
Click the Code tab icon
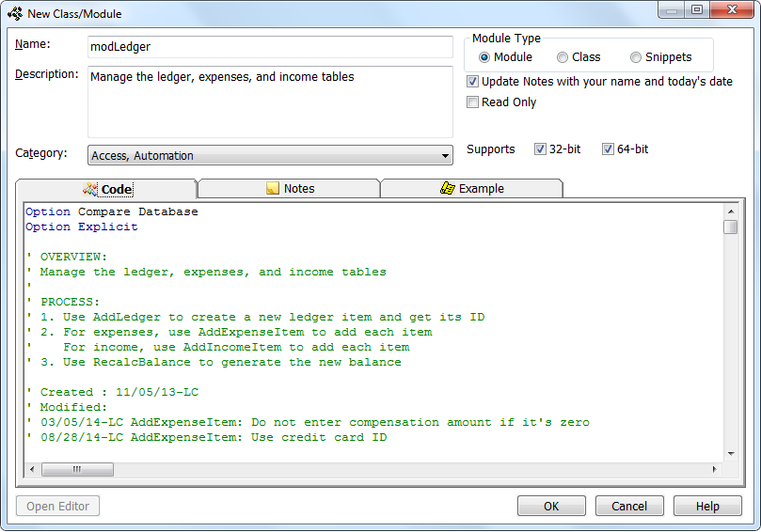point(89,189)
